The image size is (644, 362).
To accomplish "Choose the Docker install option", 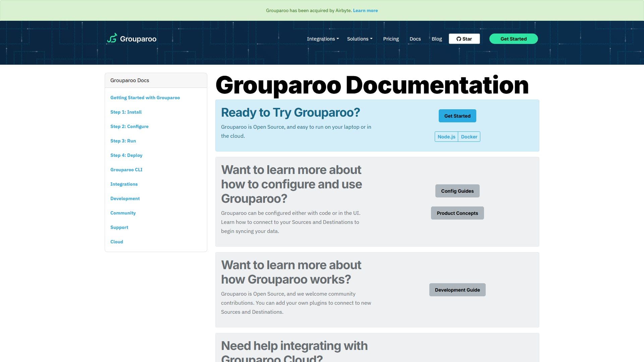I will tap(469, 137).
